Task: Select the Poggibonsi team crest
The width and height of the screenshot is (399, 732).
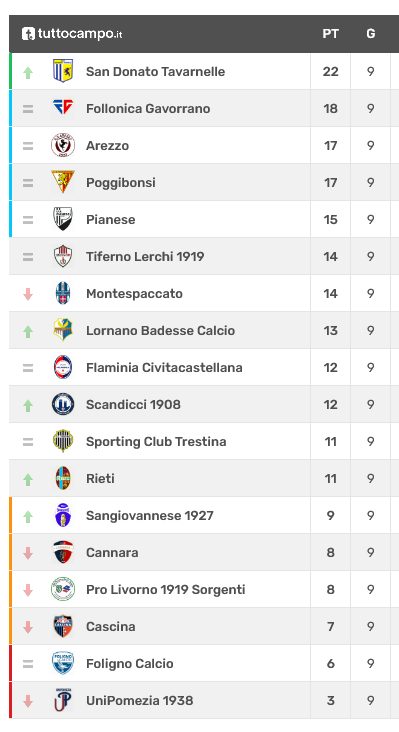Action: [x=63, y=182]
